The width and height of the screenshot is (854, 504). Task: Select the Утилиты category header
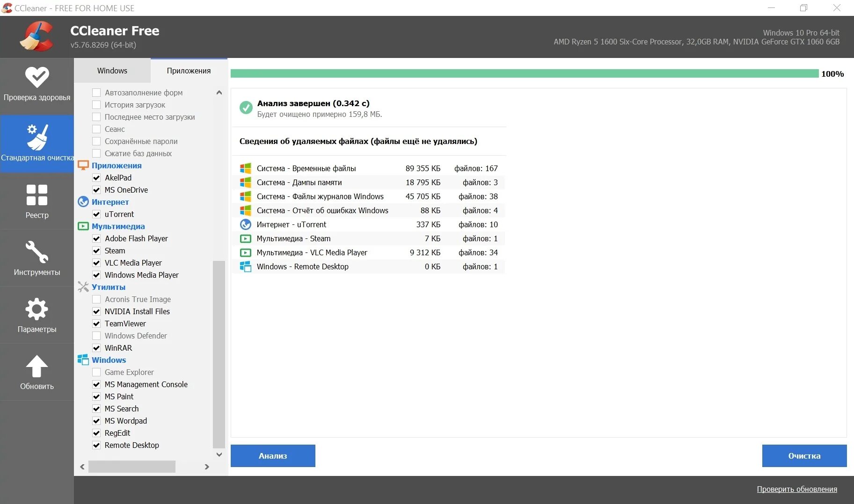pos(109,287)
